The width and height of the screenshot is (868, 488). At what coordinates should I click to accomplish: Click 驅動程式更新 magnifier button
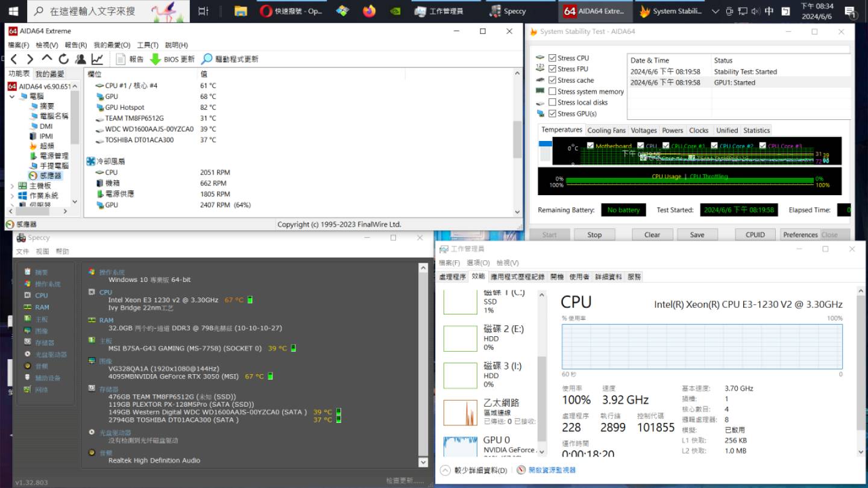[x=230, y=59]
